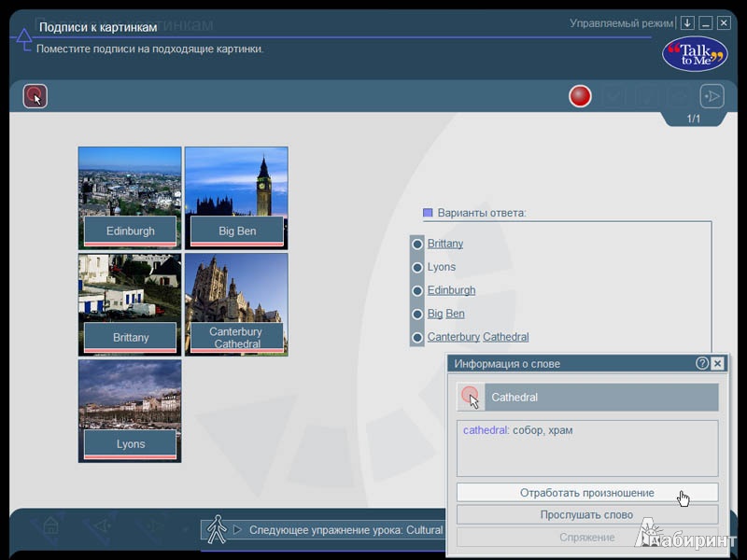Click Отработать произношение button
The height and width of the screenshot is (560, 747).
tap(587, 493)
